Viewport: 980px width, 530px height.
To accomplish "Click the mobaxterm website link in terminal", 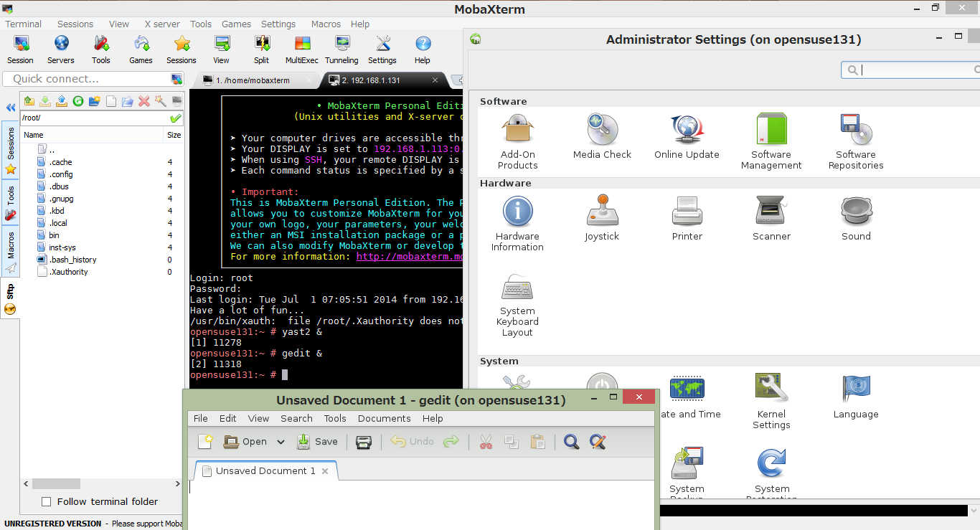I will pyautogui.click(x=409, y=256).
